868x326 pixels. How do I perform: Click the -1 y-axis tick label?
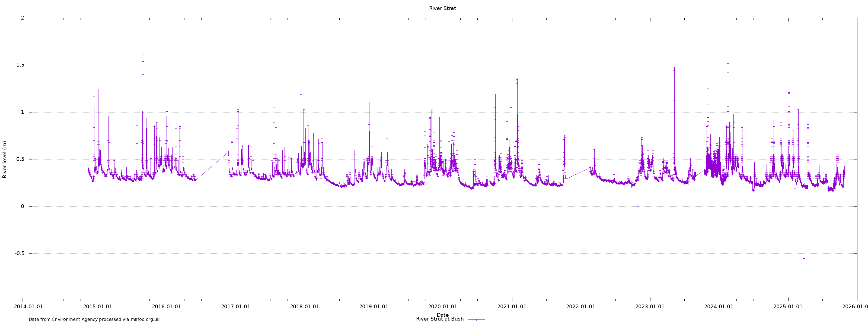tap(22, 301)
